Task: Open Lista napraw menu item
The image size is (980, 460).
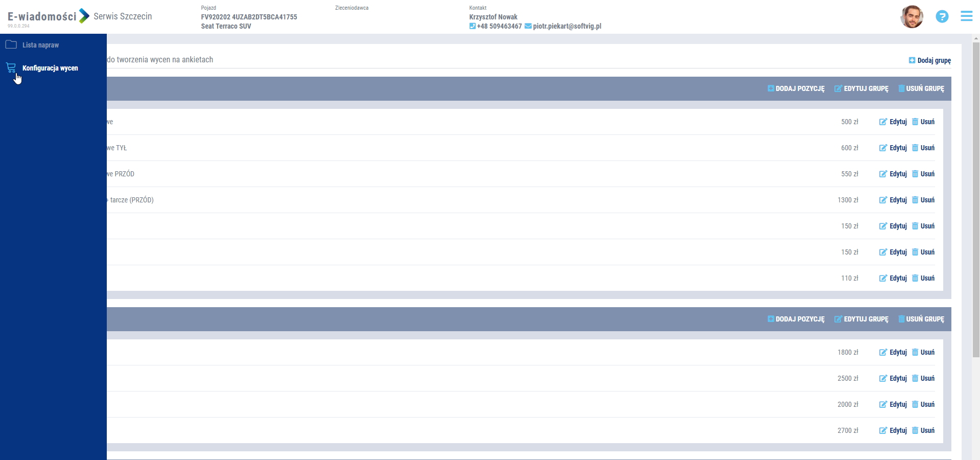Action: coord(40,45)
